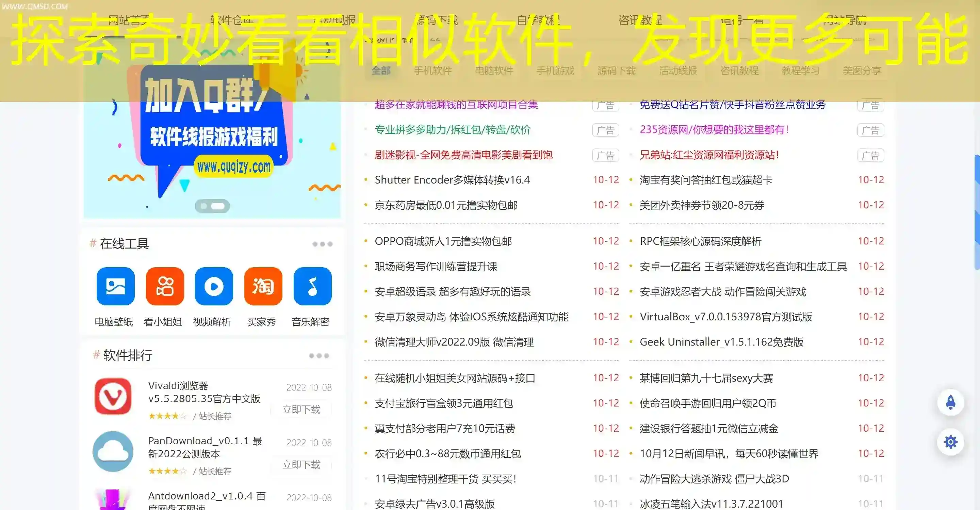
Task: Open 11号淘宝特别整理干货 post
Action: (x=445, y=479)
